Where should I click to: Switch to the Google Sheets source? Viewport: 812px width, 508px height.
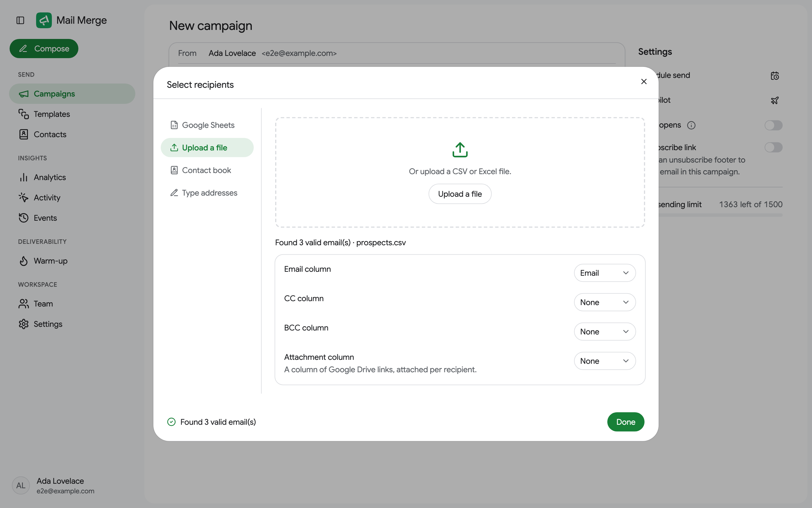pos(207,125)
